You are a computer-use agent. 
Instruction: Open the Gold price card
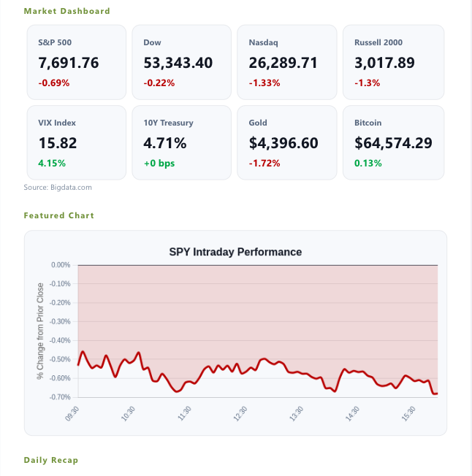[287, 142]
